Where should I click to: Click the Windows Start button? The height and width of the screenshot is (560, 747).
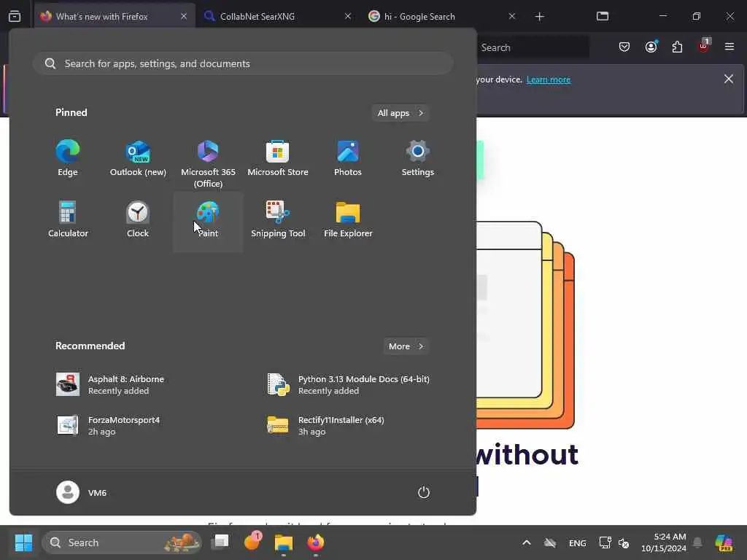pyautogui.click(x=23, y=542)
